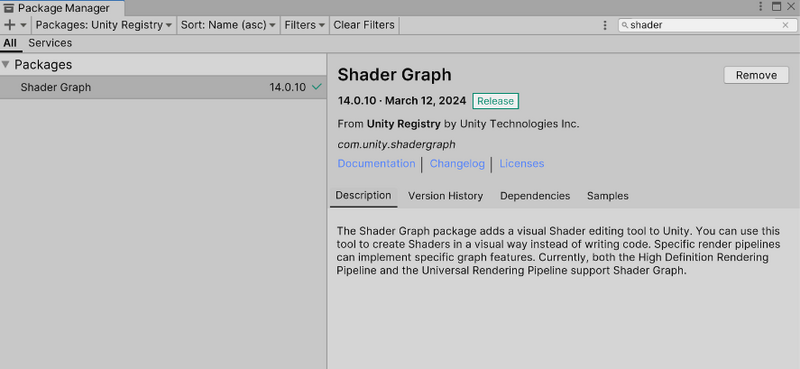This screenshot has width=800, height=369.
Task: Open the Filters dropdown
Action: pos(305,25)
